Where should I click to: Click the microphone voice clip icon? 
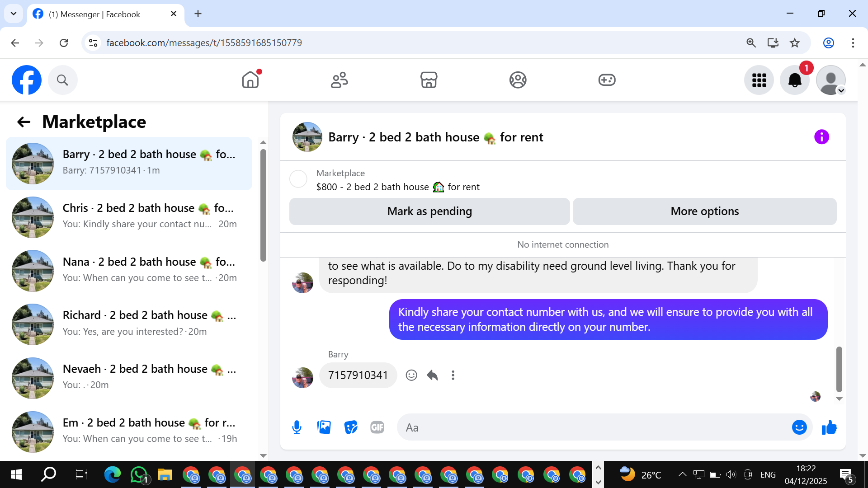point(297,427)
